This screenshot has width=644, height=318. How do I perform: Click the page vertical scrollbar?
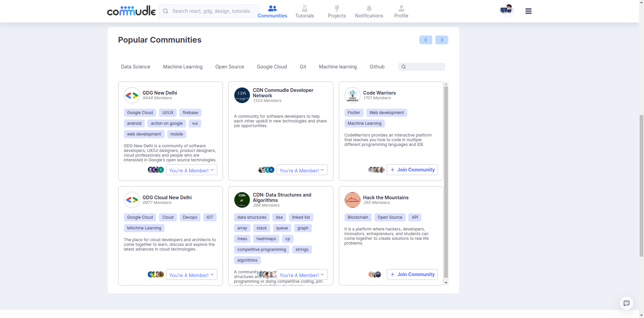click(641, 186)
